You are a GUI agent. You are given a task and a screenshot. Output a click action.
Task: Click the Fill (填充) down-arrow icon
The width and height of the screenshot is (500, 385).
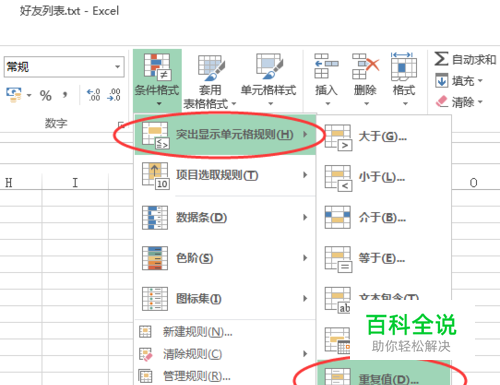(442, 80)
